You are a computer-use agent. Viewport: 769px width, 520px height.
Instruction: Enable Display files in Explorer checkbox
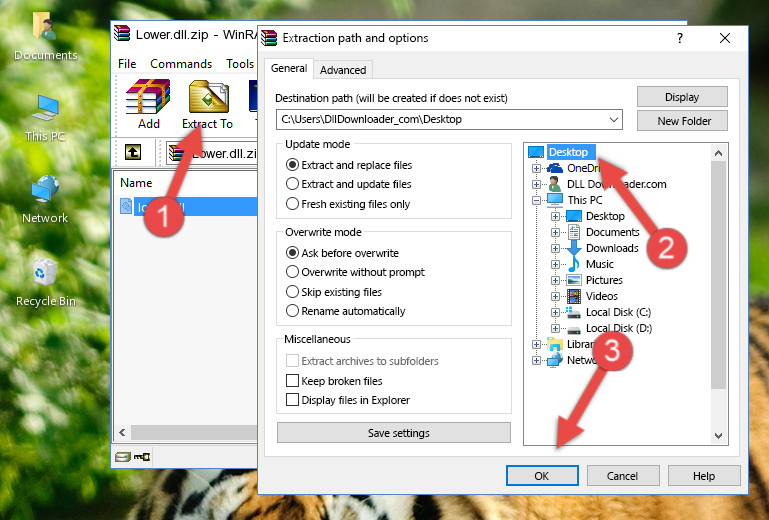[x=292, y=400]
